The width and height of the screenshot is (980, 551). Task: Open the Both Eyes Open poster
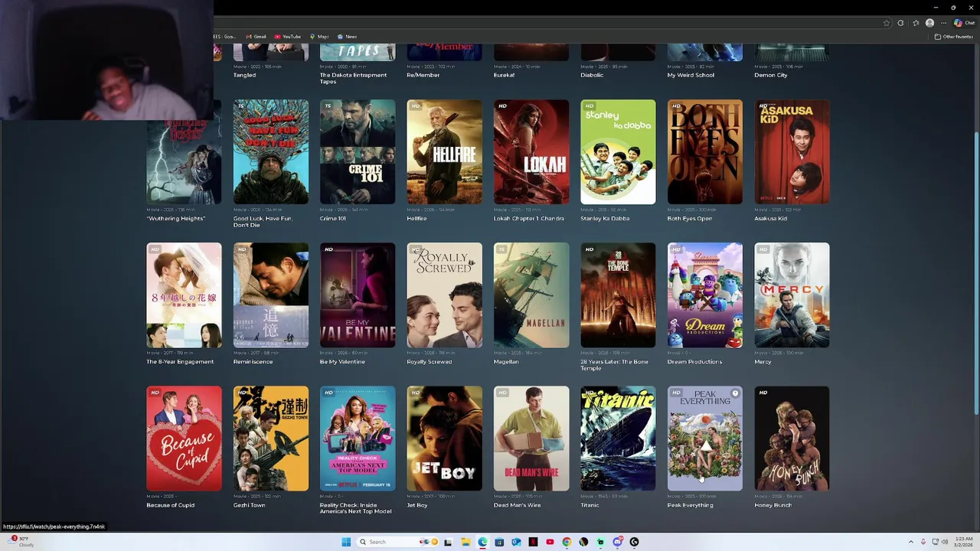[x=705, y=152]
